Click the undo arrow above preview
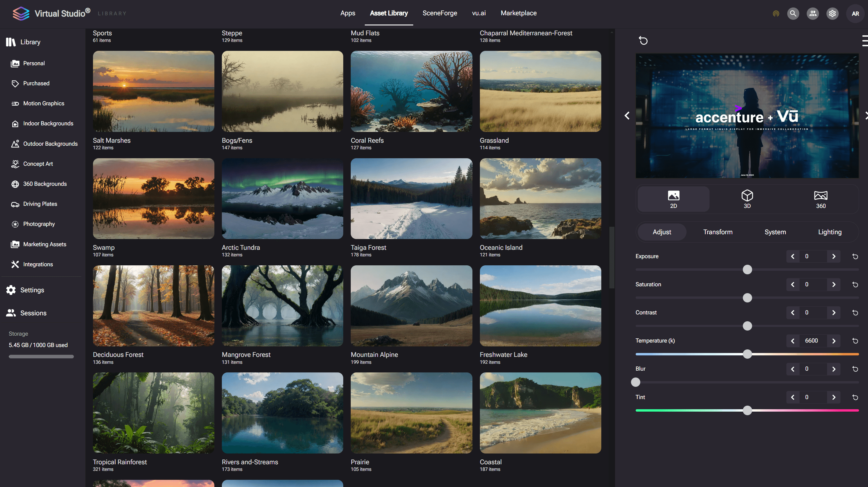The width and height of the screenshot is (868, 487). (643, 41)
